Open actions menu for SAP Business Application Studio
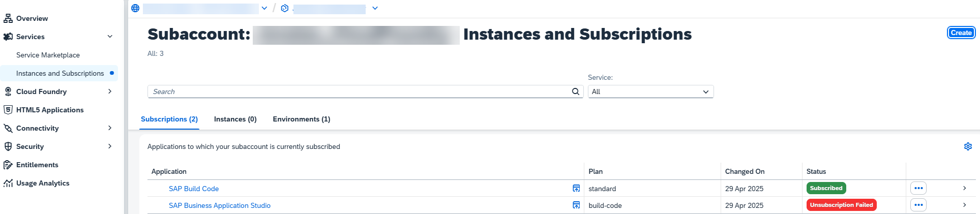The height and width of the screenshot is (214, 980). pos(918,205)
